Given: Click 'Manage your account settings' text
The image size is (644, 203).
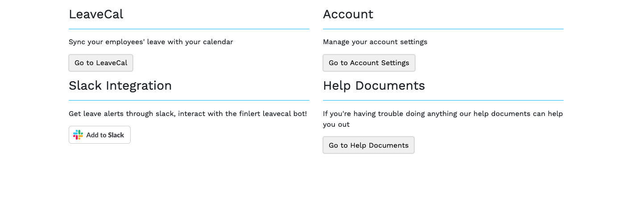Looking at the screenshot, I should (375, 42).
